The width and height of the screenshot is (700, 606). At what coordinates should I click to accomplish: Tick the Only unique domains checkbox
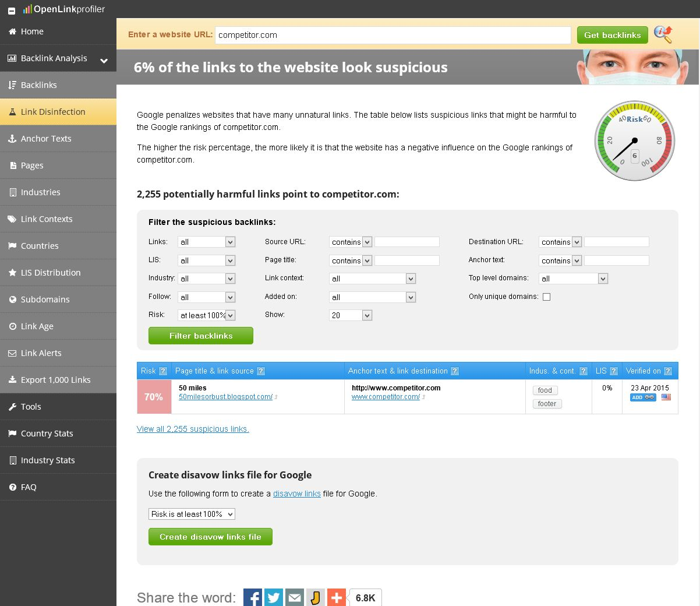point(546,297)
